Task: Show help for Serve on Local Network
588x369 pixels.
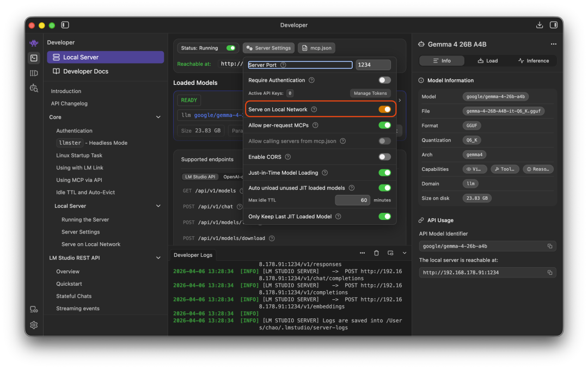Action: pos(314,109)
